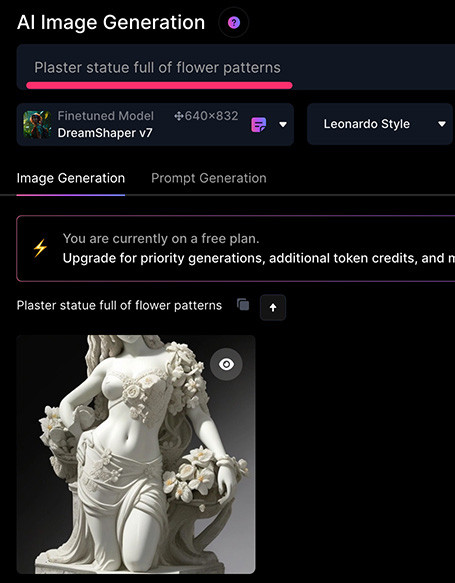
Task: Switch to the Prompt Generation tab
Action: (x=209, y=178)
